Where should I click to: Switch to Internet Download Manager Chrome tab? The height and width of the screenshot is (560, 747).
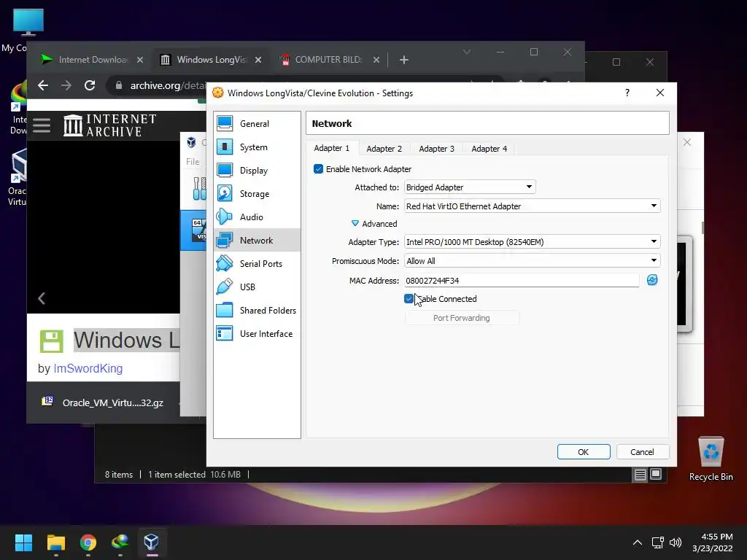pyautogui.click(x=88, y=60)
